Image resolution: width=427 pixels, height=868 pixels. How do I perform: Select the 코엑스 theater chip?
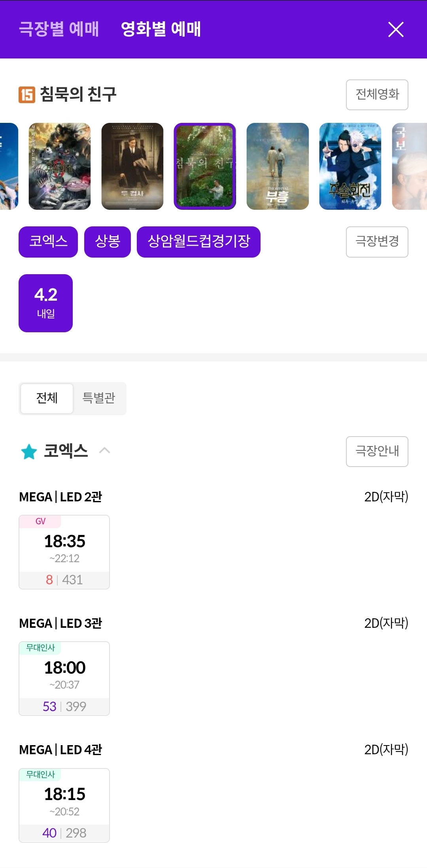tap(48, 242)
